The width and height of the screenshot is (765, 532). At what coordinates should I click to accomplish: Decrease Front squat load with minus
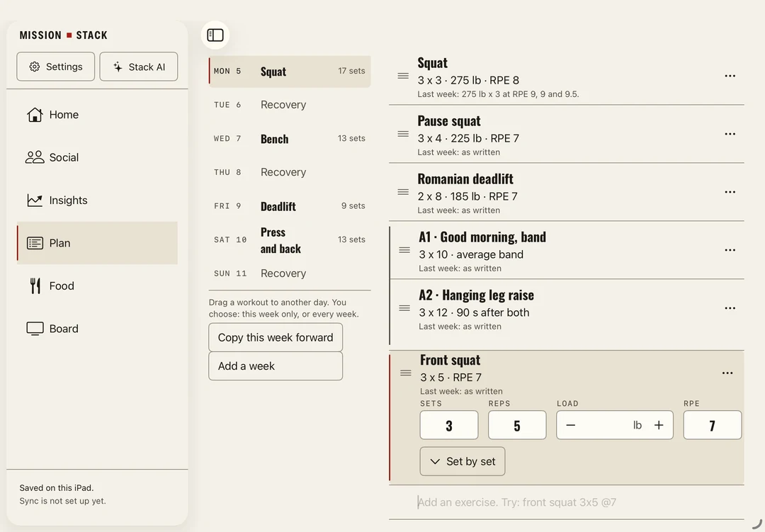pyautogui.click(x=570, y=425)
